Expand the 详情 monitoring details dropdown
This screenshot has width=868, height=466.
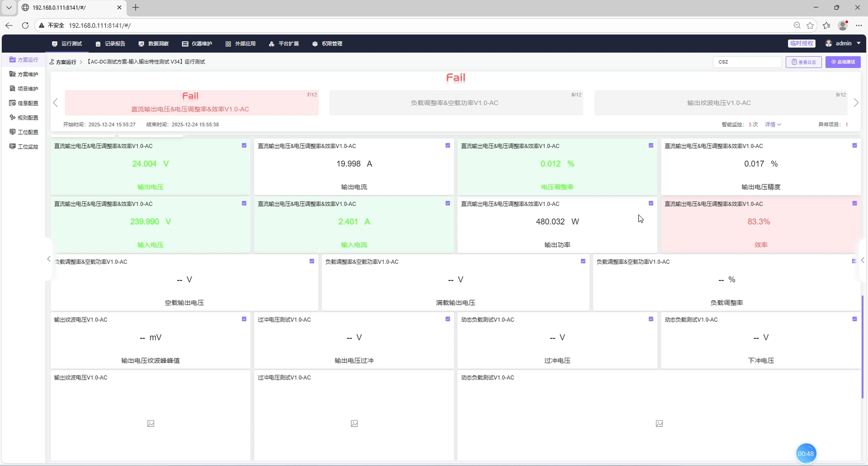(x=773, y=125)
